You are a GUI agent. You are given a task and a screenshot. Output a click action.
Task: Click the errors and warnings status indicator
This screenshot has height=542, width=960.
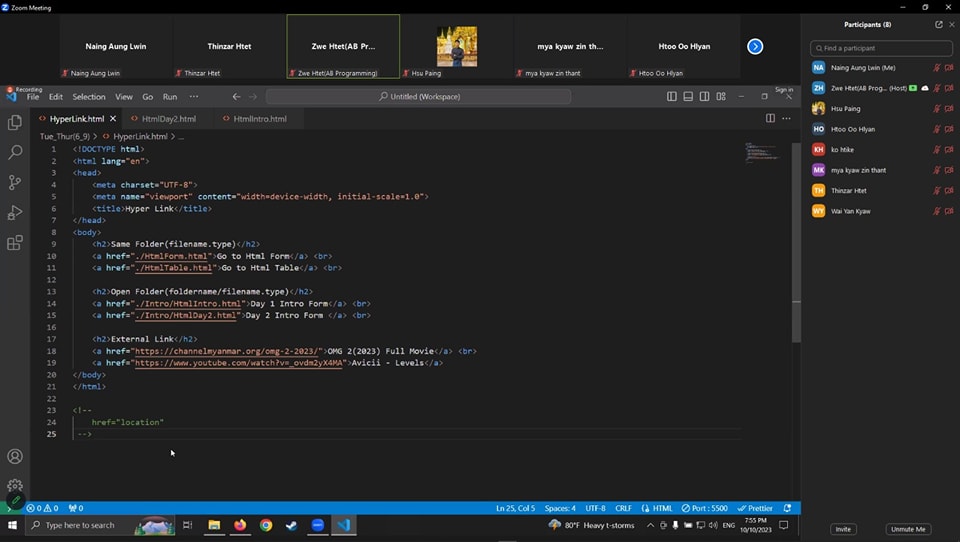(42, 508)
